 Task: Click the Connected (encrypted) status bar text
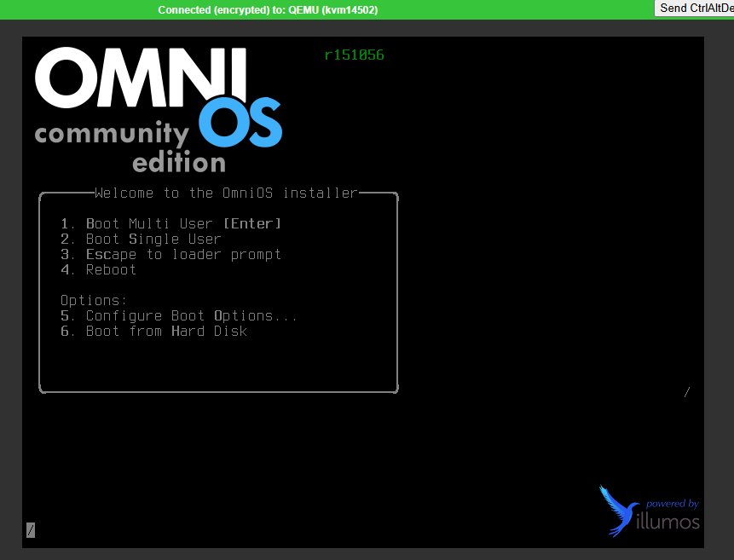coord(268,9)
